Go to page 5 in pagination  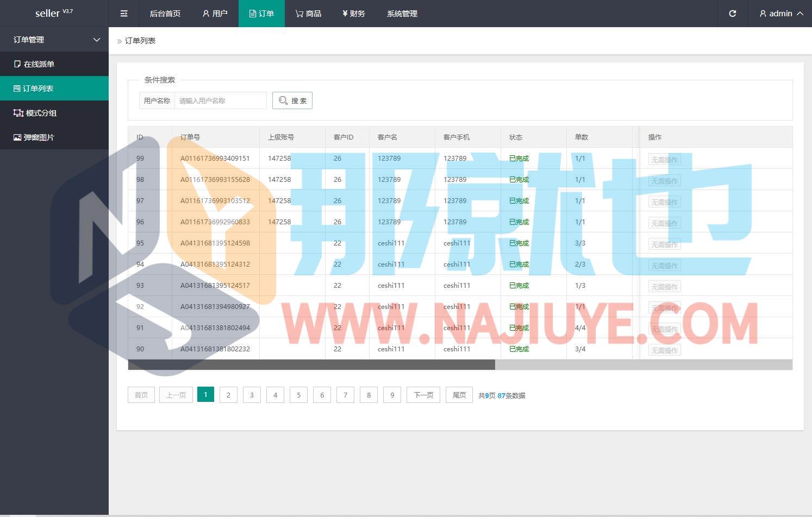[298, 395]
